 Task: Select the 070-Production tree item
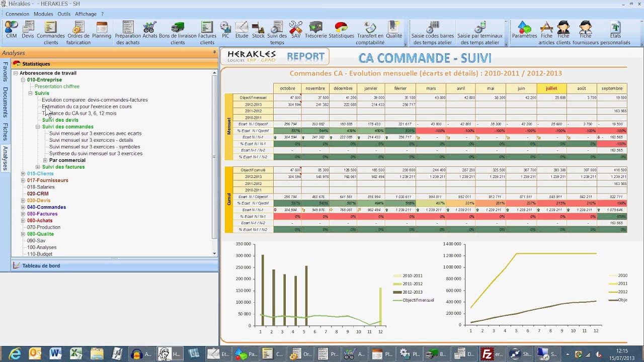[43, 227]
